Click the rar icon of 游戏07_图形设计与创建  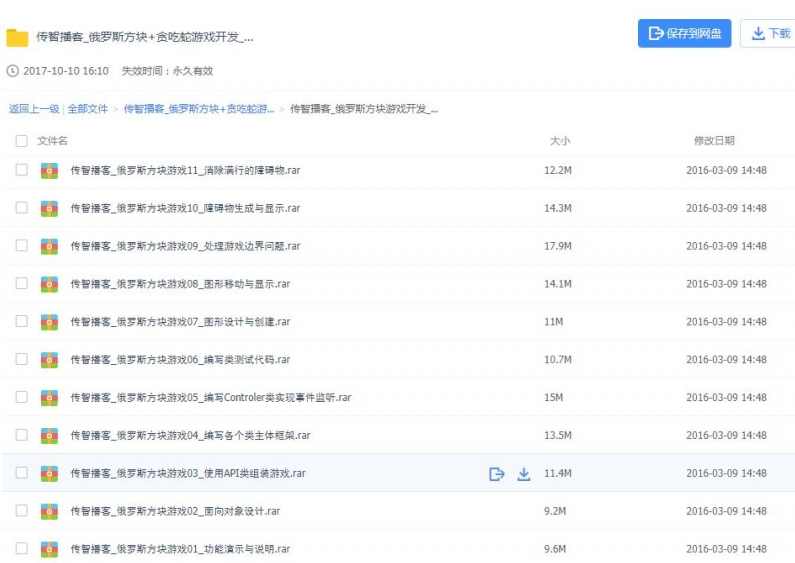[x=49, y=323]
